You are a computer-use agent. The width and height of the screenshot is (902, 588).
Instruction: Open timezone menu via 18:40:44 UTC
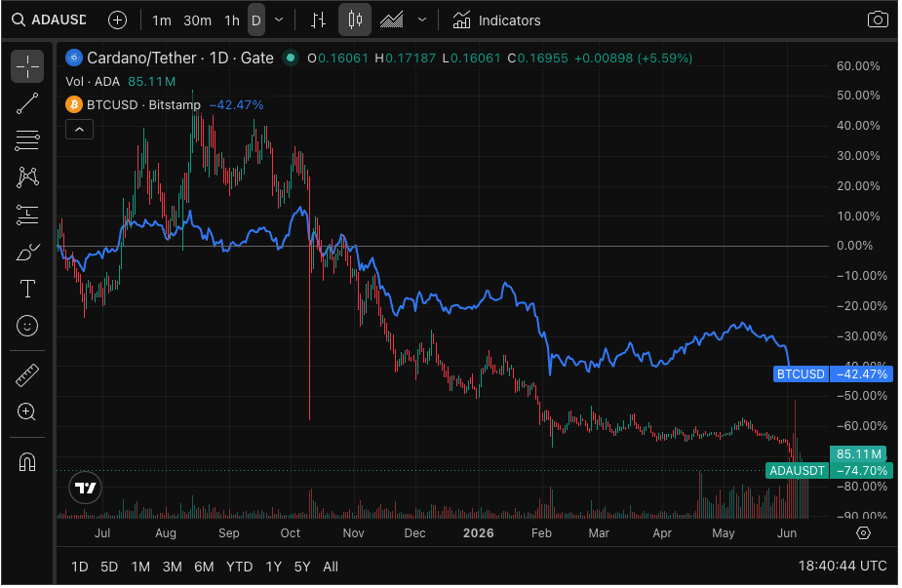click(x=843, y=567)
